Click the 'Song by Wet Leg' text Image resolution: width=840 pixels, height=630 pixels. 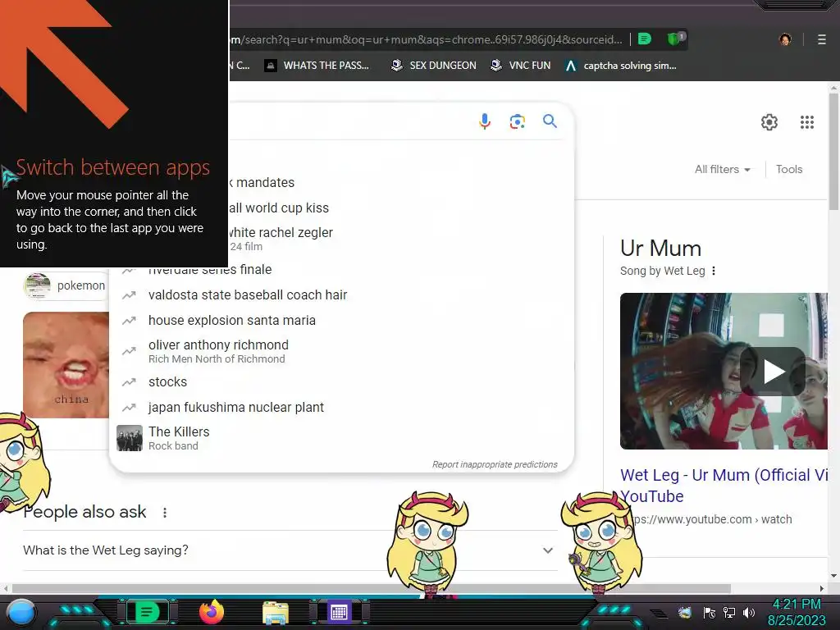click(662, 271)
